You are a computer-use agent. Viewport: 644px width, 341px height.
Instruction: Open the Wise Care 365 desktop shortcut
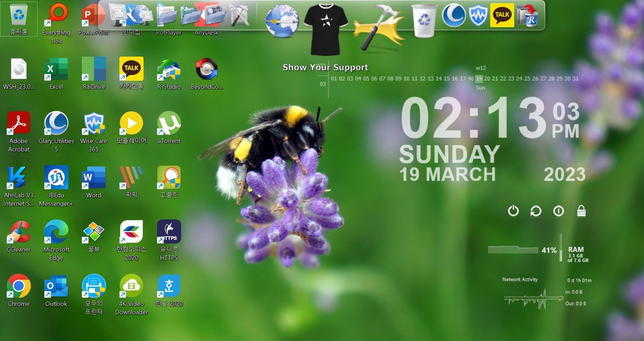(x=94, y=132)
